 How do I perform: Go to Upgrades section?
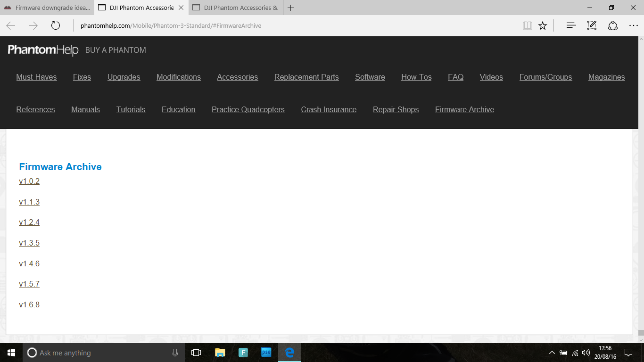tap(124, 77)
